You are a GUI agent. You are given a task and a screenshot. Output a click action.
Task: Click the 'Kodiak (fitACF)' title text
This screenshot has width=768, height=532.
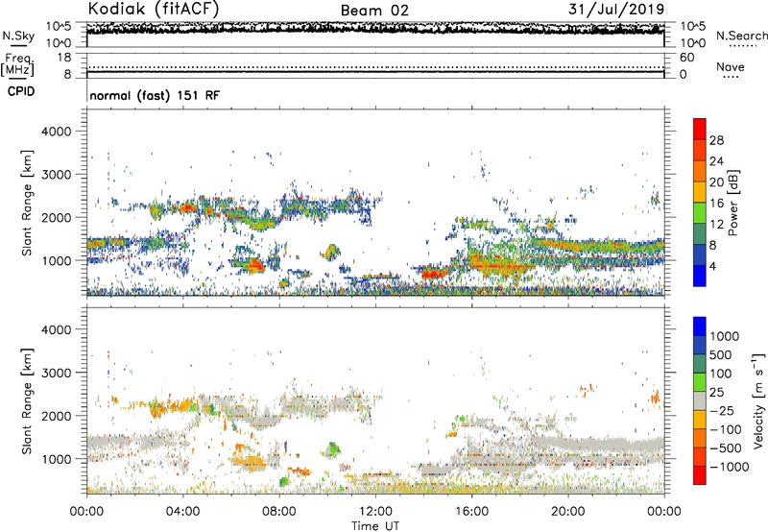pyautogui.click(x=154, y=9)
